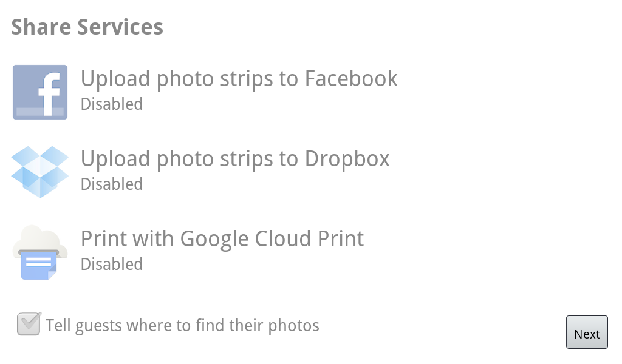Click the word "Facebook" in the first option
Screen dimensions: 622x364
click(351, 79)
